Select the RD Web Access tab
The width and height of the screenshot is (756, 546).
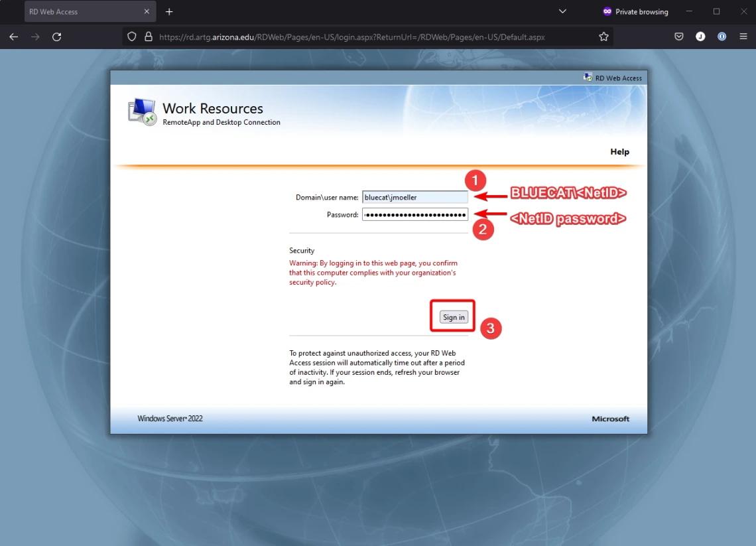[90, 11]
